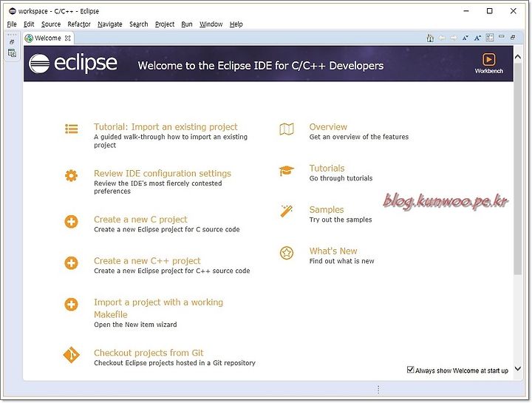Image resolution: width=532 pixels, height=403 pixels.
Task: Click the gear icon for IDE configuration
Action: coord(71,175)
